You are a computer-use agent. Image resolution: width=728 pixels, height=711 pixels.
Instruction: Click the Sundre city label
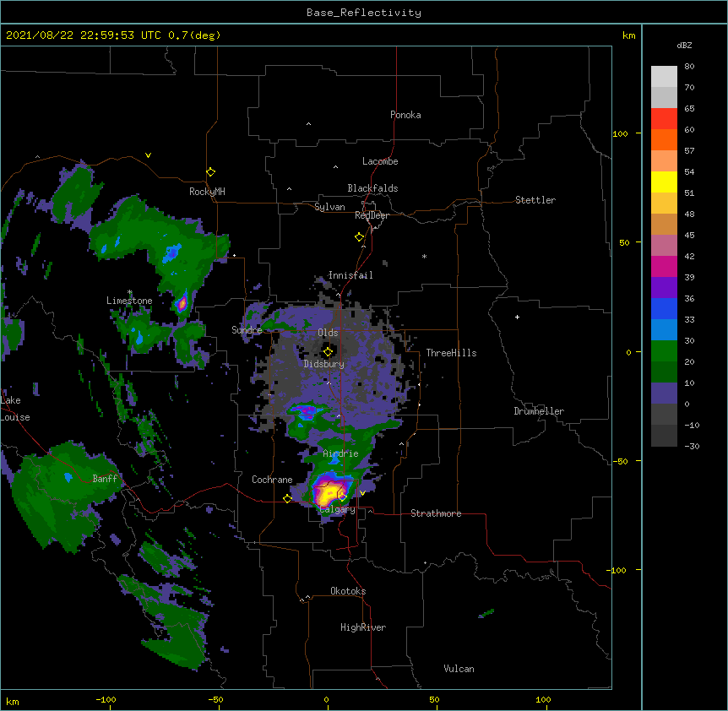(247, 330)
